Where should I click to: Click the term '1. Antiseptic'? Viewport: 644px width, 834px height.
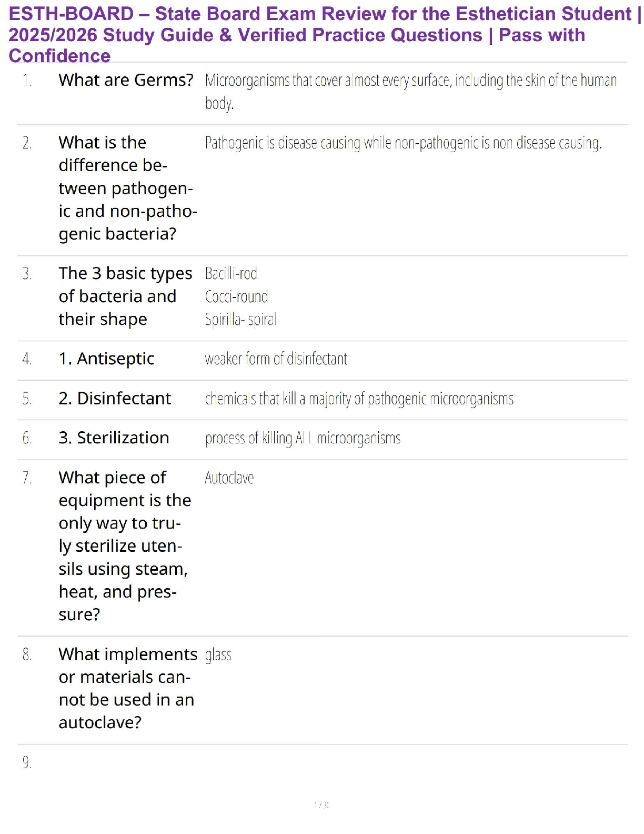106,359
